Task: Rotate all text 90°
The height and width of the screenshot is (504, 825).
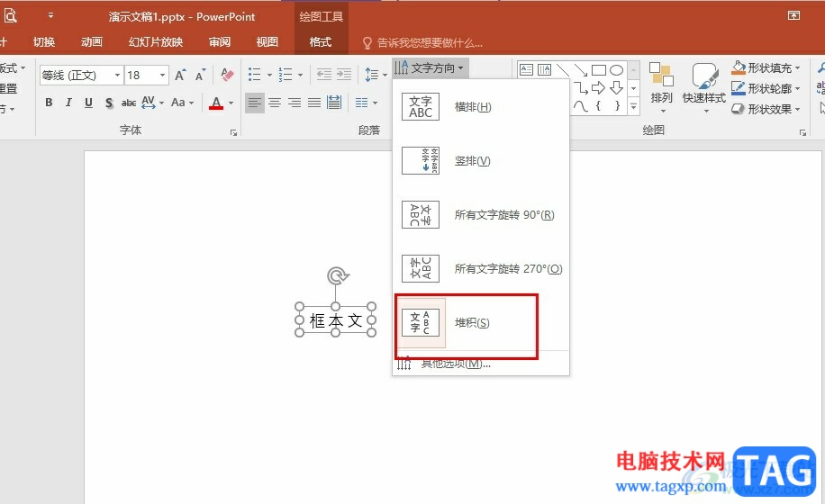Action: [x=481, y=215]
